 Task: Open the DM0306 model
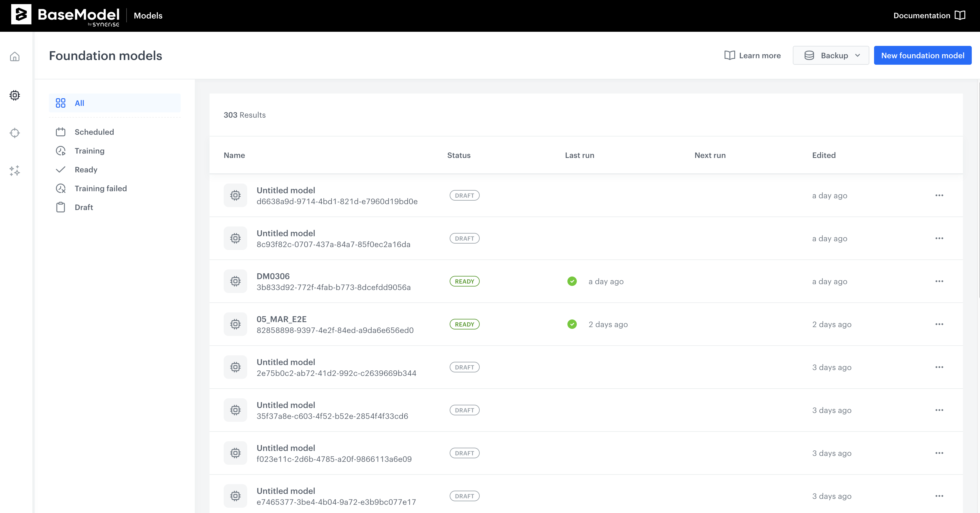pos(273,276)
